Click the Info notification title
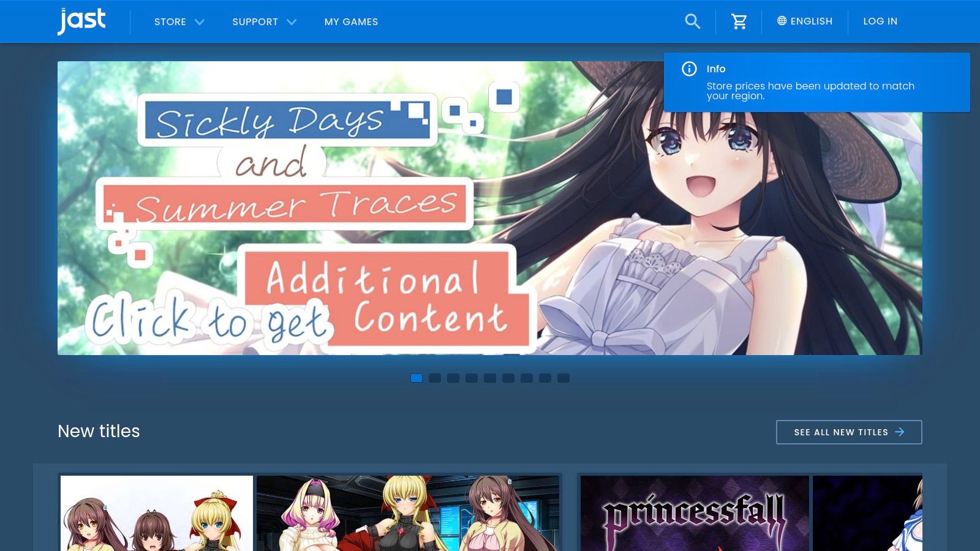The height and width of the screenshot is (551, 980). point(716,69)
